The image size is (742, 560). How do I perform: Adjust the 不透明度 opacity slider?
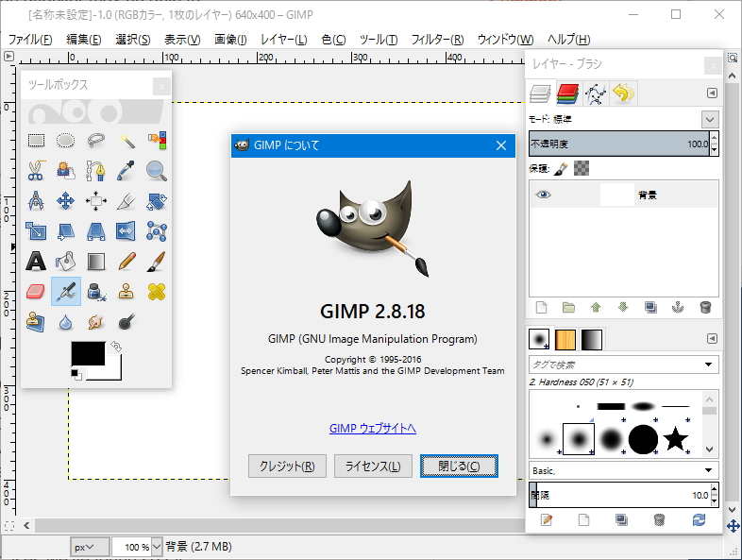tap(620, 144)
